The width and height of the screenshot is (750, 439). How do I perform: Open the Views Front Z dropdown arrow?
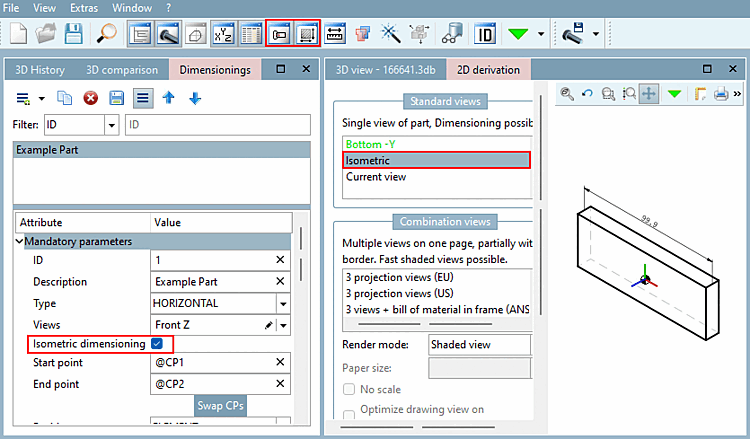click(283, 325)
